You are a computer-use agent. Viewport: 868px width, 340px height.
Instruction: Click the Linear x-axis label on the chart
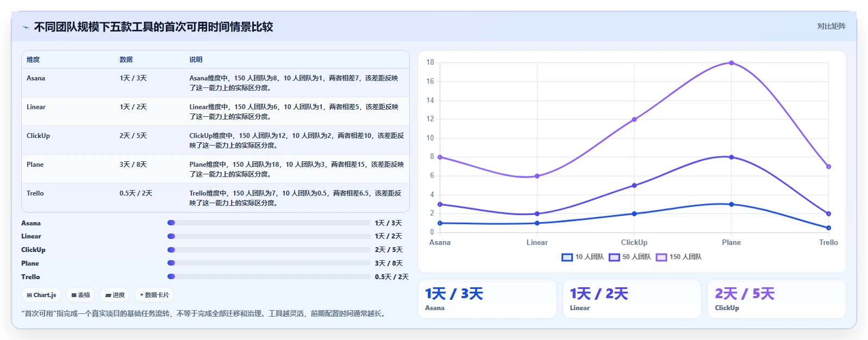[537, 243]
